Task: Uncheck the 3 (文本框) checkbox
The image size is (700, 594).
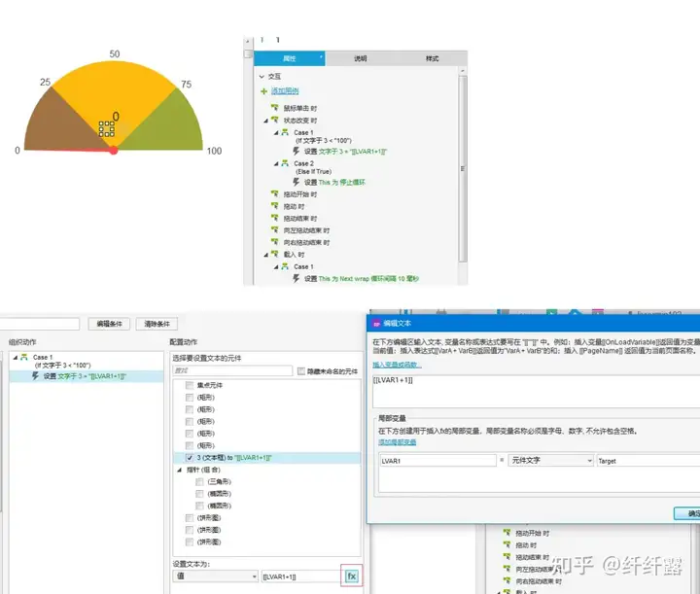Action: pyautogui.click(x=190, y=458)
